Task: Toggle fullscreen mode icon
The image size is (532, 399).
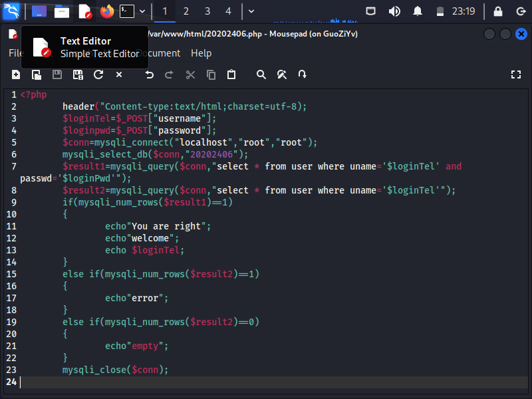Action: tap(516, 74)
